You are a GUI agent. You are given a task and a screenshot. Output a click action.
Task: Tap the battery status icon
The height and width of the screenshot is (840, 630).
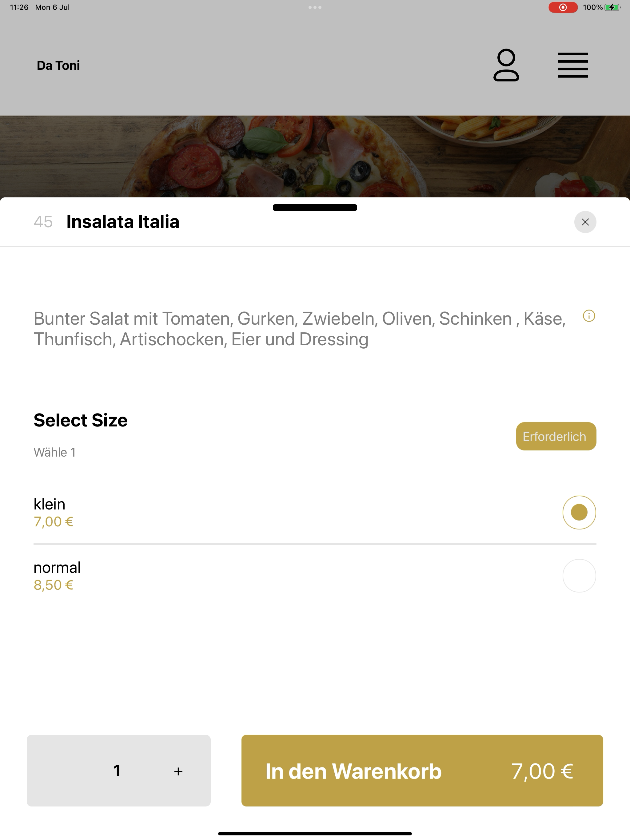[612, 7]
